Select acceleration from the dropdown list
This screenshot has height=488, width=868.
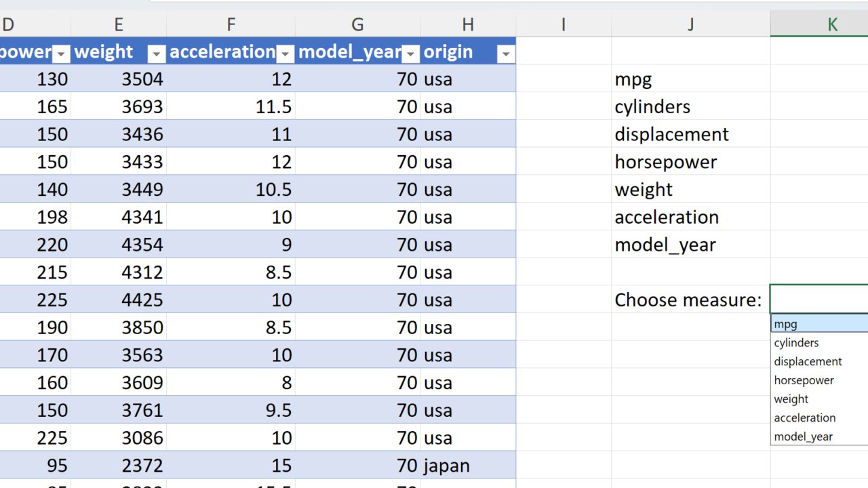(x=805, y=418)
